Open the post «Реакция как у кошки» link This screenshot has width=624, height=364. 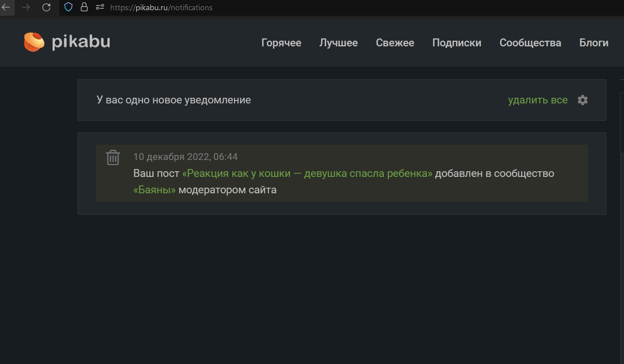[307, 174]
